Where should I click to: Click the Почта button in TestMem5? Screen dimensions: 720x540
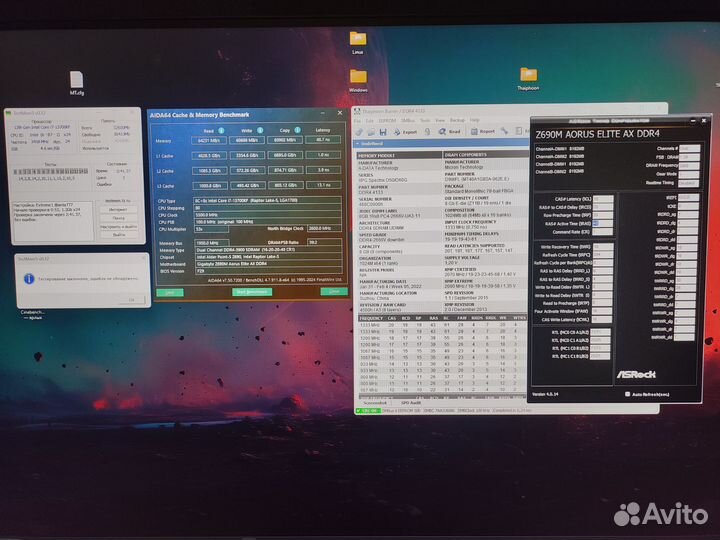118,218
